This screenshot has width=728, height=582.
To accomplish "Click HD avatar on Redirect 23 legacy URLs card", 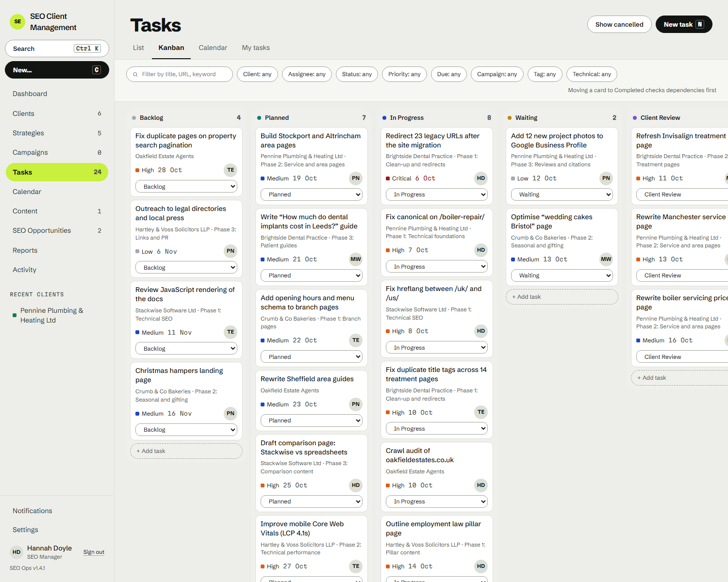I will click(x=481, y=178).
